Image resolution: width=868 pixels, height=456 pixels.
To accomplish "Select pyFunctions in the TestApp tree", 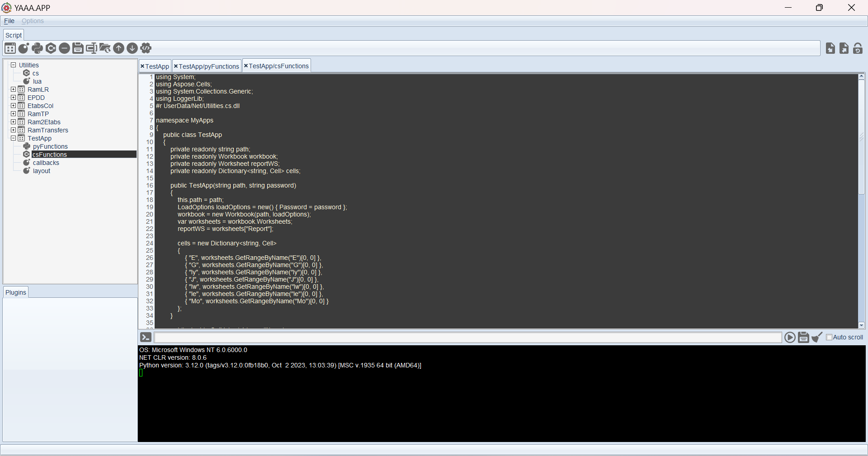I will (50, 146).
